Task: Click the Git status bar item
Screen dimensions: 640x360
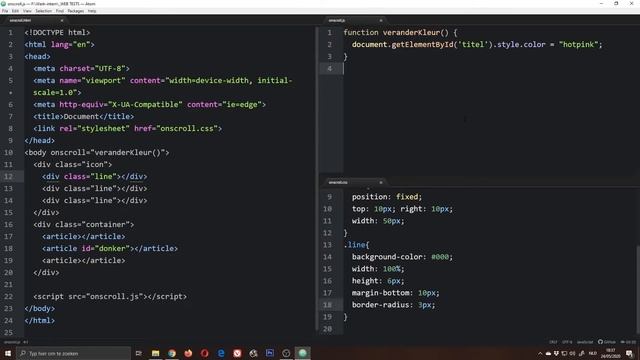Action: click(628, 342)
